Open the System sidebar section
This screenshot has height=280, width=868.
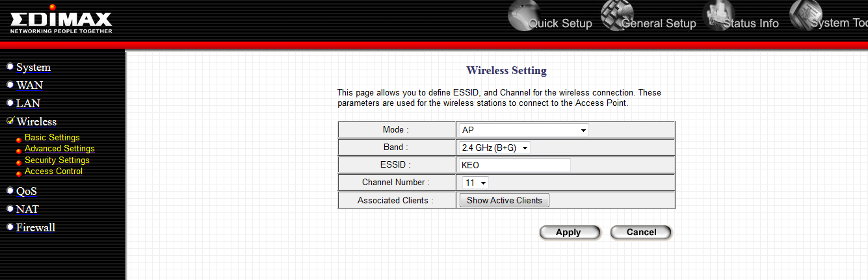tap(33, 68)
